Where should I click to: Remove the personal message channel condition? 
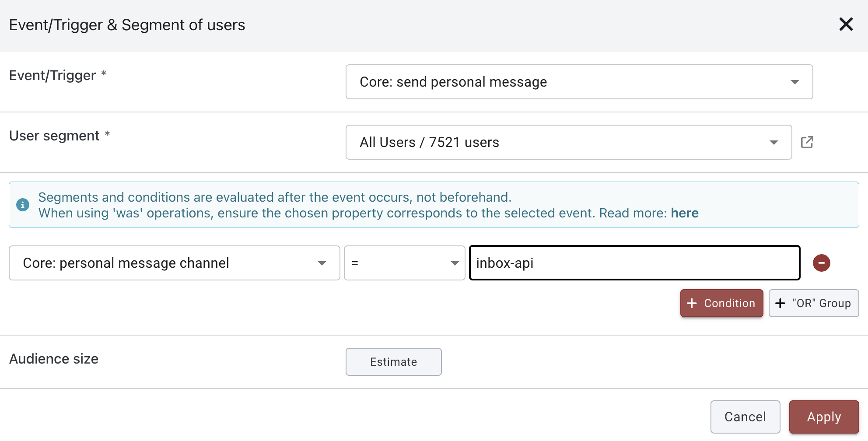click(821, 263)
